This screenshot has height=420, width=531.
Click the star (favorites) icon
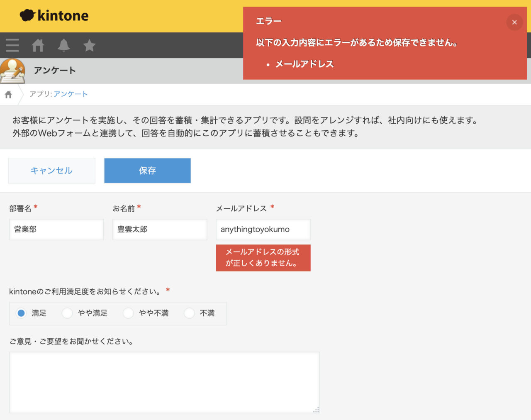tap(89, 45)
